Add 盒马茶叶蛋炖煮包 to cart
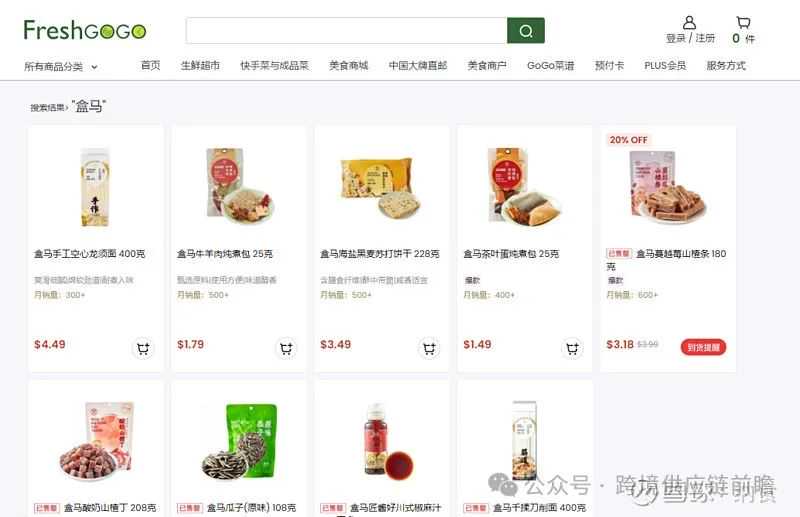Screen dimensions: 800x517 click(572, 348)
